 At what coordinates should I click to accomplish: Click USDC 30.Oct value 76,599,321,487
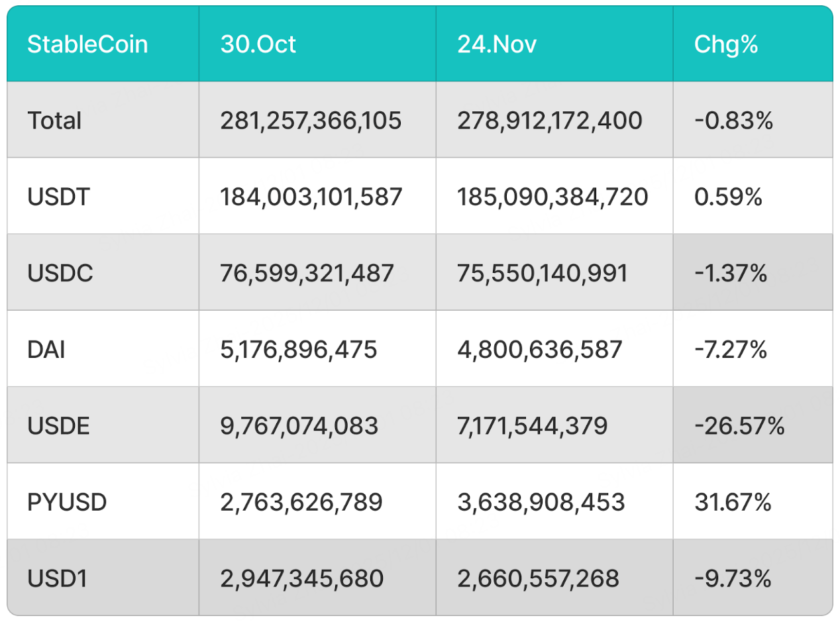pos(307,273)
